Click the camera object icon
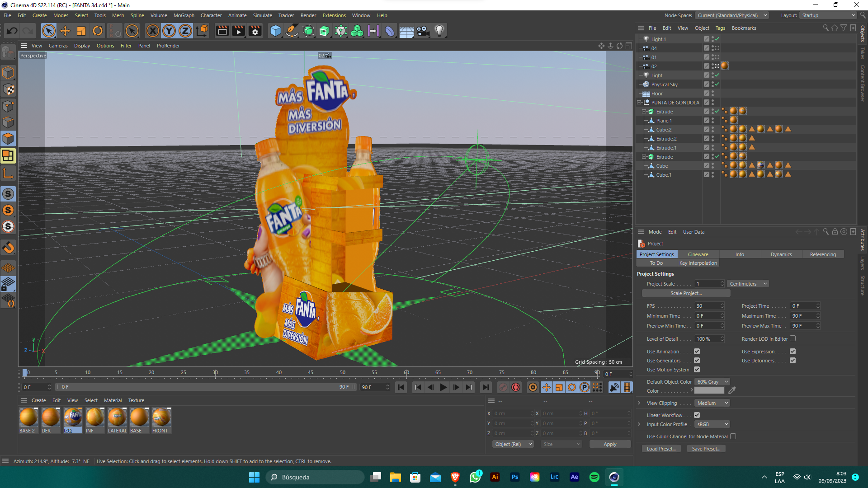 tap(423, 31)
